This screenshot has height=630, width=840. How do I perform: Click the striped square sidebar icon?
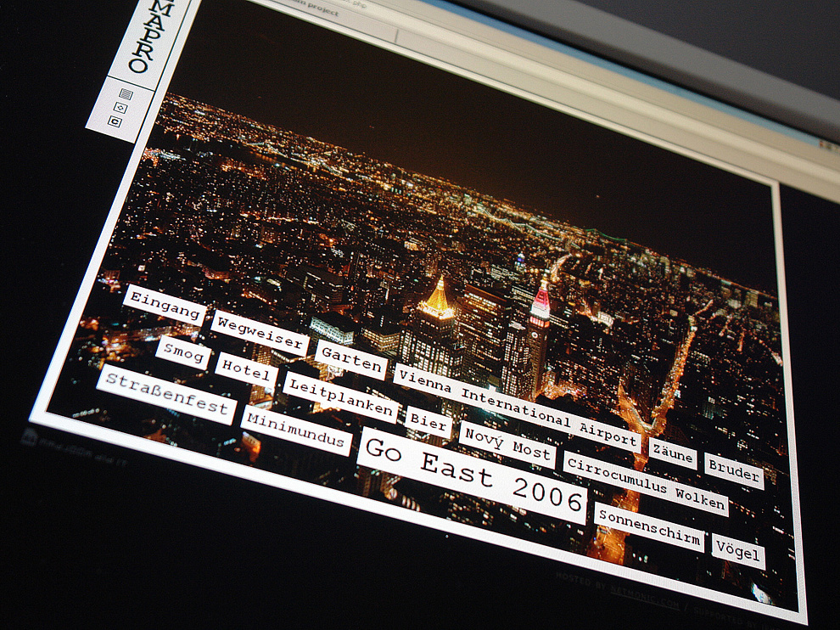(x=126, y=94)
